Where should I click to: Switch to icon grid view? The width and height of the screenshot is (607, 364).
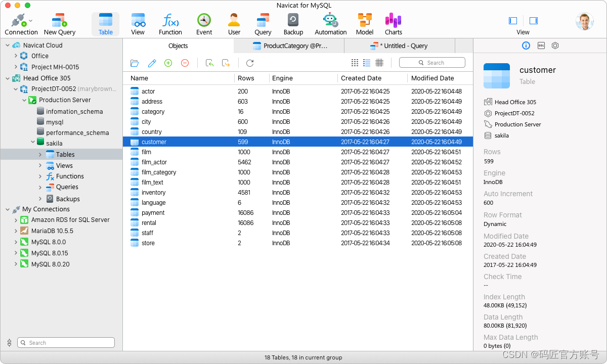point(355,63)
